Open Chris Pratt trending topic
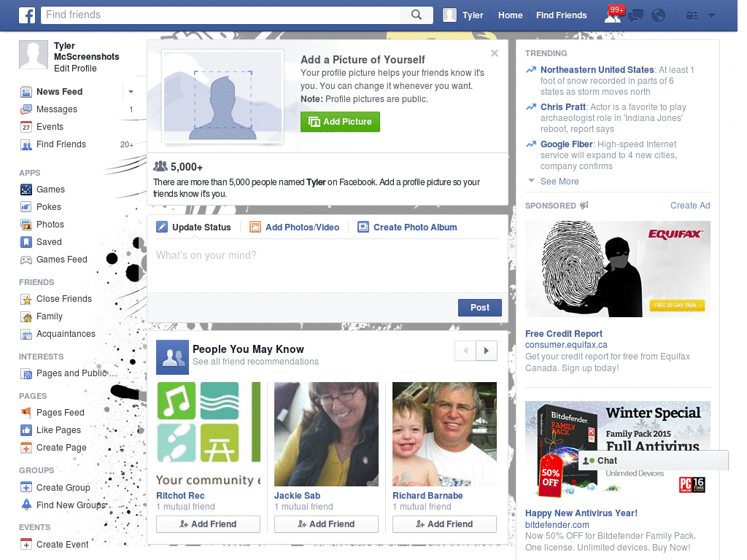 [562, 107]
